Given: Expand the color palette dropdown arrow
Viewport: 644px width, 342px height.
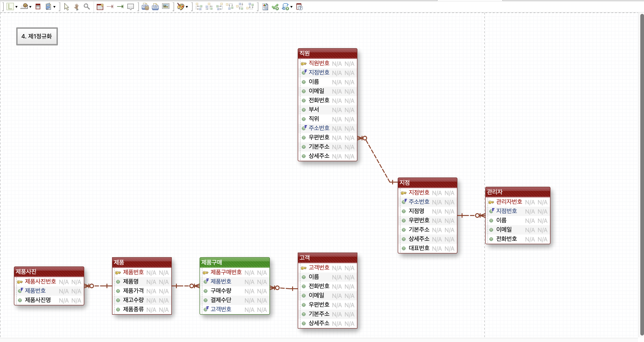Looking at the screenshot, I should tap(187, 7).
